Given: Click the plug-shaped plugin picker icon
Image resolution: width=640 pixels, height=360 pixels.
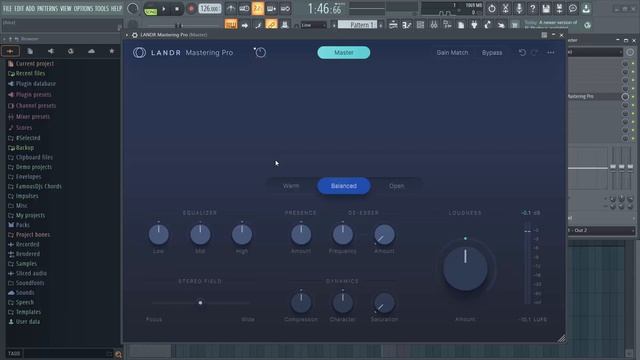Looking at the screenshot, I should (474, 25).
